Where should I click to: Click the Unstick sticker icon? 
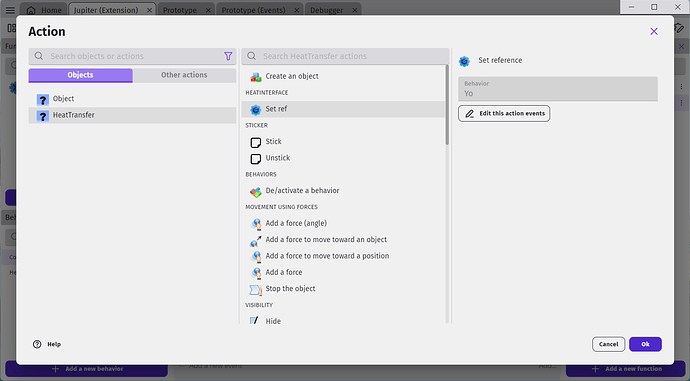click(x=256, y=158)
